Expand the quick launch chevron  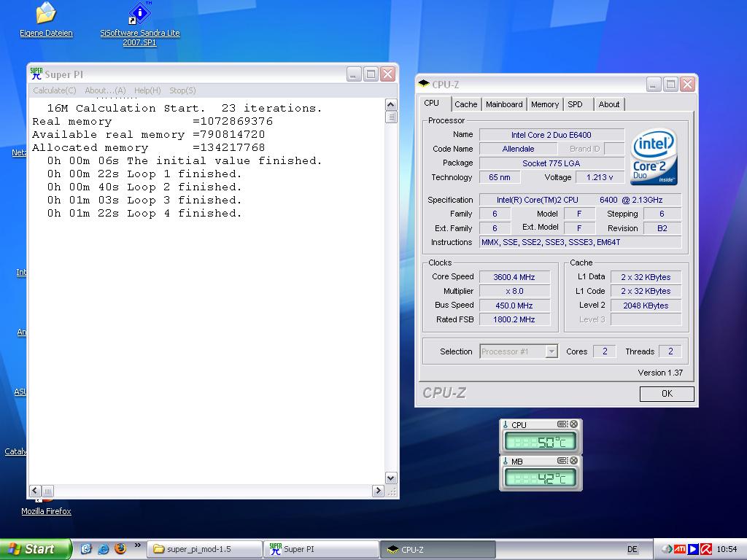click(138, 545)
